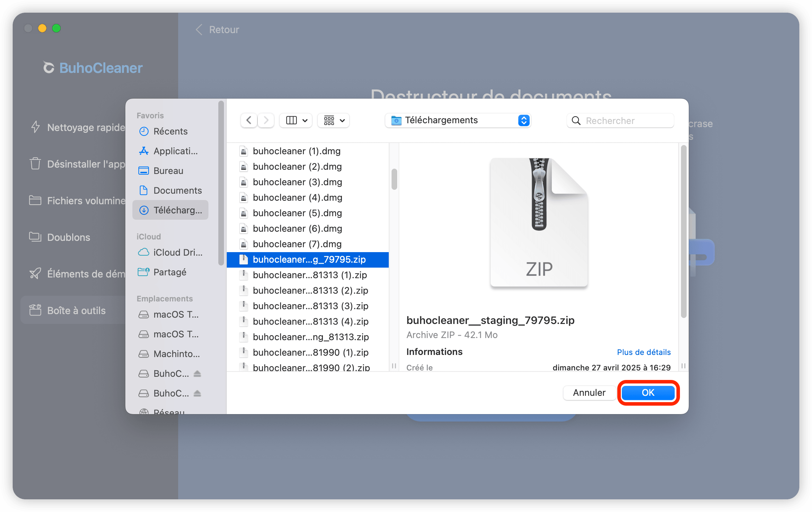Eject the second BuhoC... volume
Image resolution: width=812 pixels, height=512 pixels.
click(198, 393)
